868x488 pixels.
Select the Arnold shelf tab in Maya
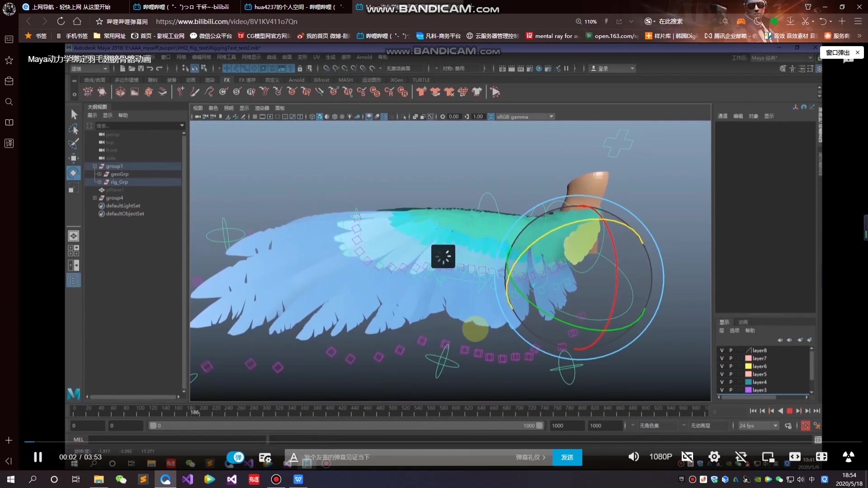pos(297,80)
